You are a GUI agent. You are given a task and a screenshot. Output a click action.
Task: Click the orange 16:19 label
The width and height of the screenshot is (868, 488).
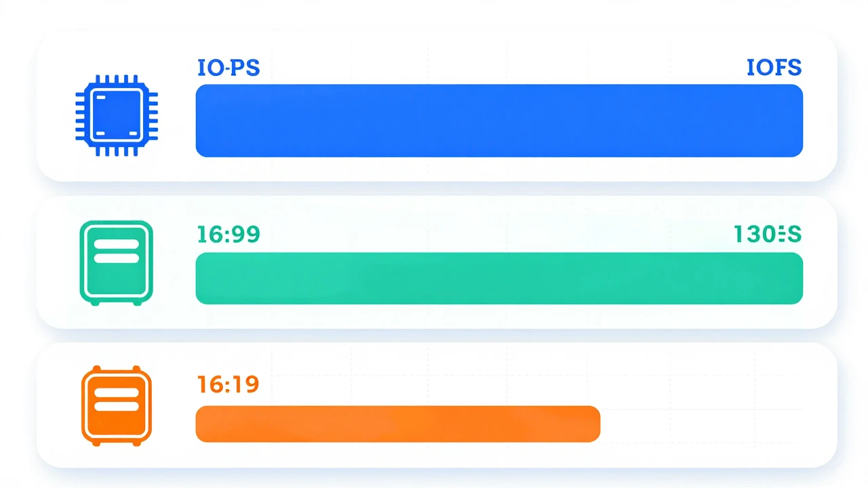228,384
